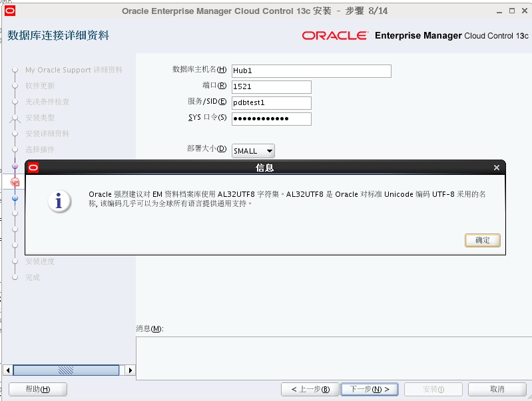Click the Oracle logo in installer title bar

point(10,11)
